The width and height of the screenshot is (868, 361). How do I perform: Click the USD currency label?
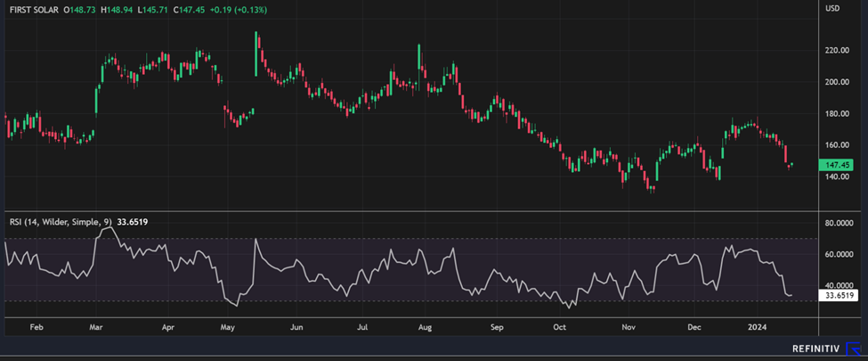[x=833, y=9]
